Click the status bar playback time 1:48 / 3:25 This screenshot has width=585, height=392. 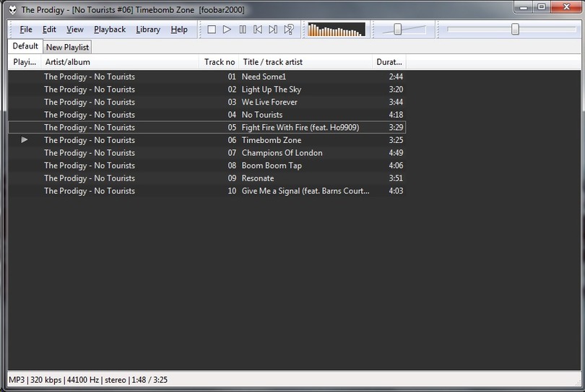click(x=149, y=380)
